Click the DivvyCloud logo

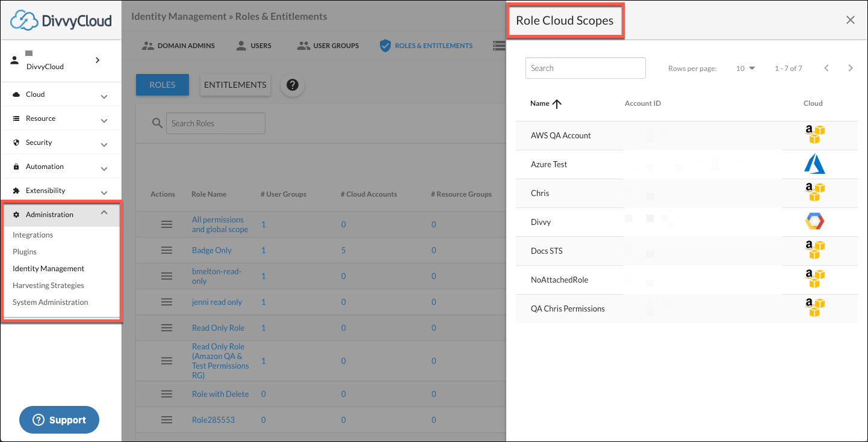[61, 20]
